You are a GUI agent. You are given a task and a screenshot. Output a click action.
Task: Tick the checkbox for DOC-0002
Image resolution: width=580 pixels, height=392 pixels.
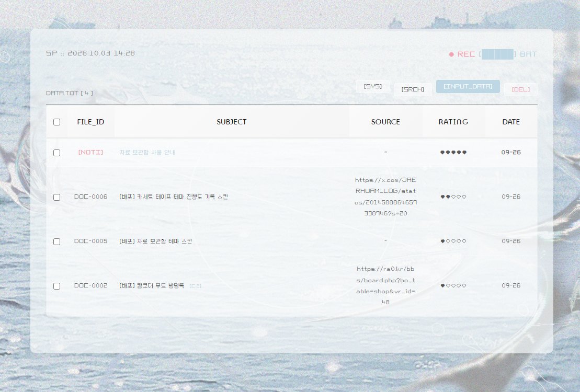(x=56, y=286)
